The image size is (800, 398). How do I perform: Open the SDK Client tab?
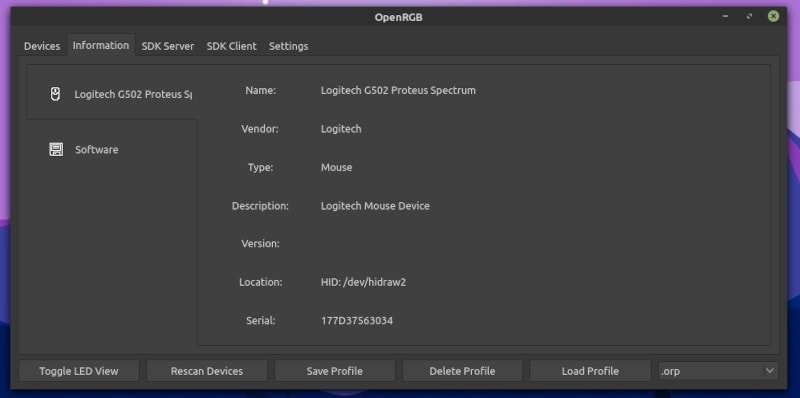(232, 46)
